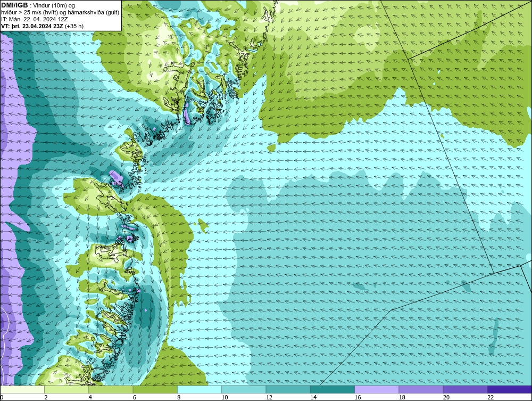Click the "18" legend scale label
The width and height of the screenshot is (532, 401).
pyautogui.click(x=402, y=397)
